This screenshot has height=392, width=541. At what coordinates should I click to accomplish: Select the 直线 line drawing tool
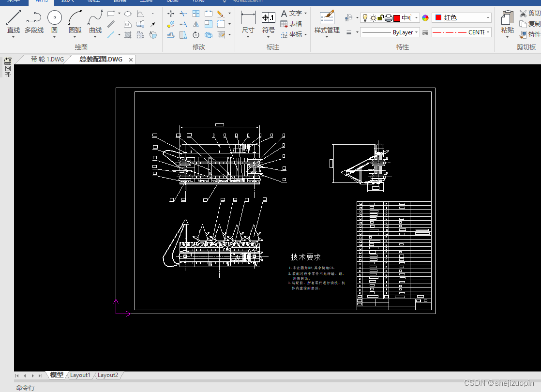14,21
